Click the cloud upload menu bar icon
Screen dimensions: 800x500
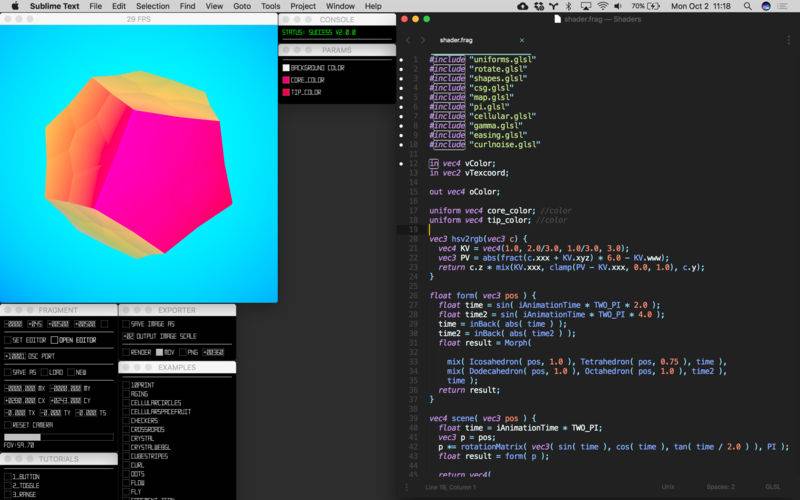pyautogui.click(x=522, y=6)
